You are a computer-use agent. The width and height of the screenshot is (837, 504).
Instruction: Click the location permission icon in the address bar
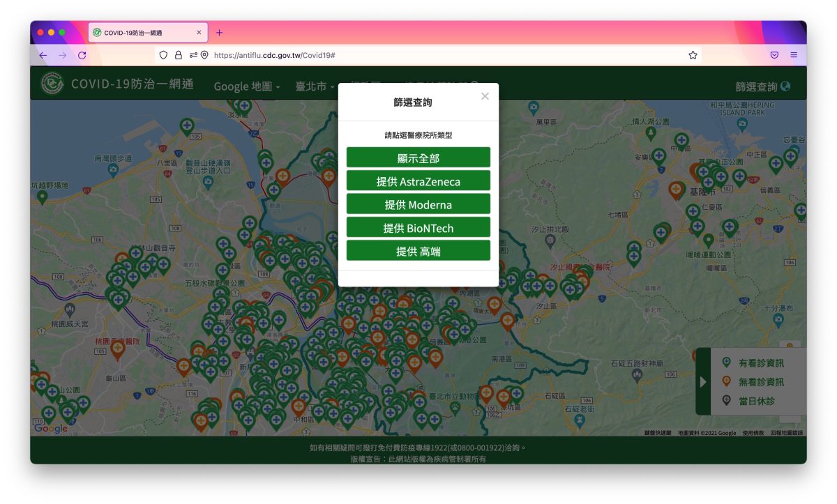pos(204,55)
